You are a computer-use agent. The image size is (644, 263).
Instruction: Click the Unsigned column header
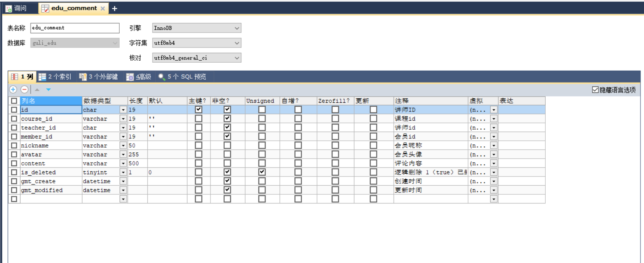[x=262, y=101]
